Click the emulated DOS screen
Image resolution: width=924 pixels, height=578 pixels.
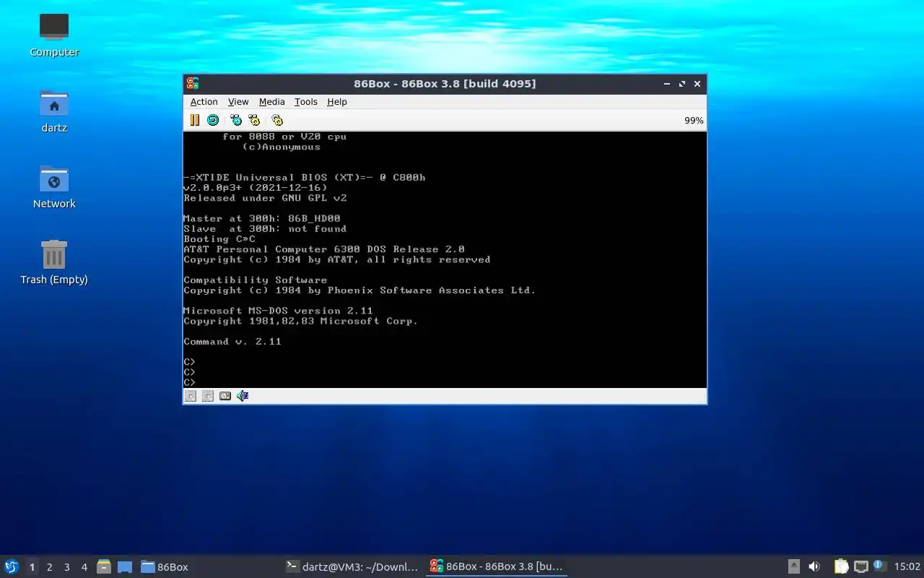tap(445, 259)
